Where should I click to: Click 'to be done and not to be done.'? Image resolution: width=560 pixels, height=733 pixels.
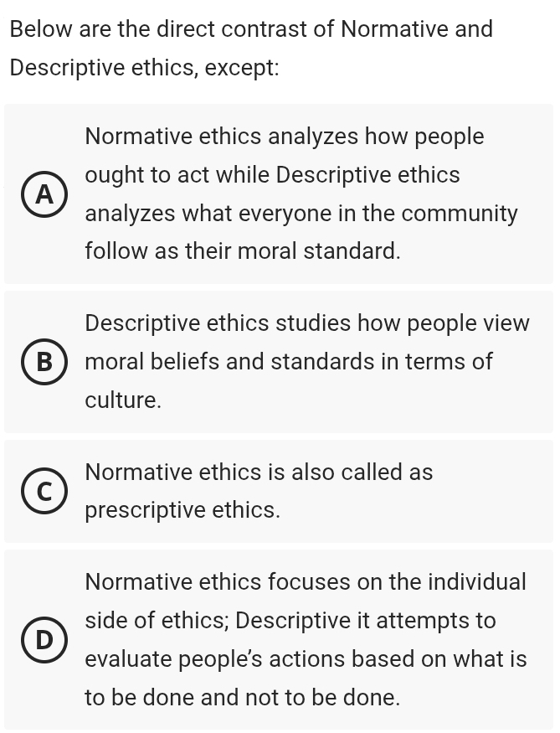click(243, 697)
